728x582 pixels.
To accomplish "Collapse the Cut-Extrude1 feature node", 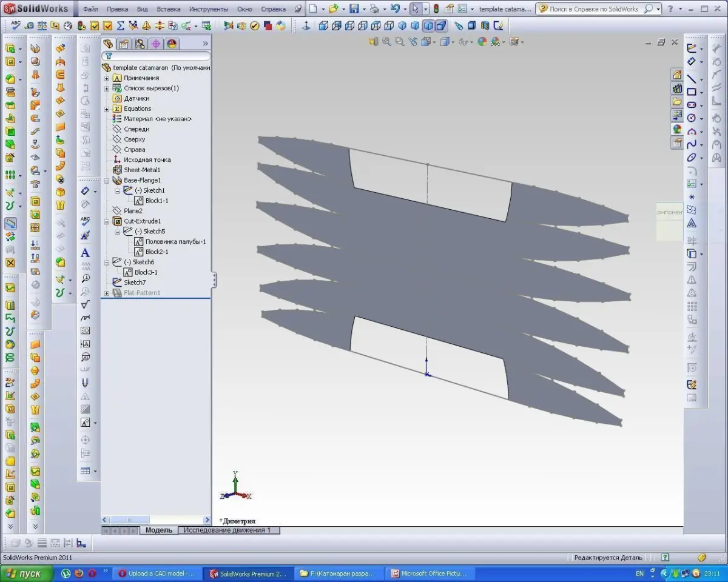I will click(x=107, y=221).
